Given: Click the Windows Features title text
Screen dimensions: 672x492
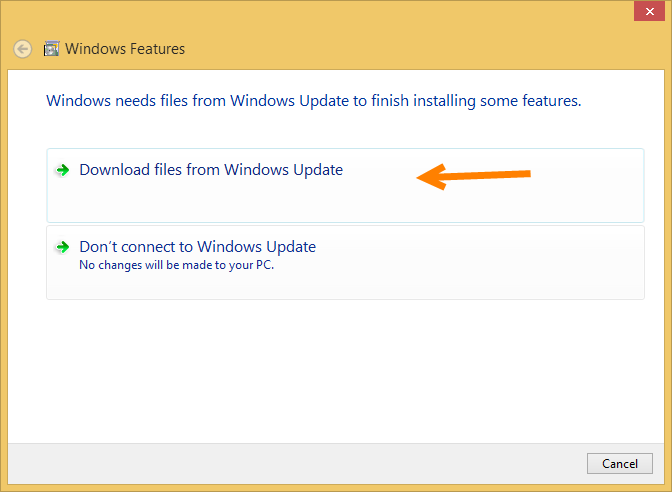Looking at the screenshot, I should (125, 49).
